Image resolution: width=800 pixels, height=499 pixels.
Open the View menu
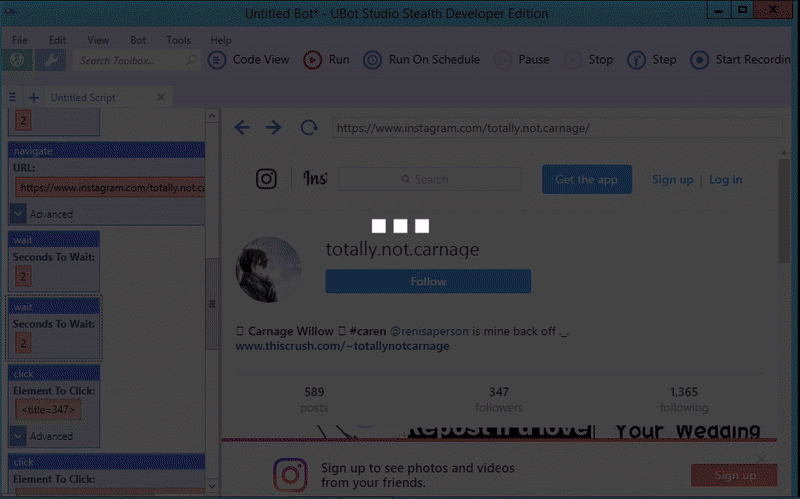pos(98,40)
